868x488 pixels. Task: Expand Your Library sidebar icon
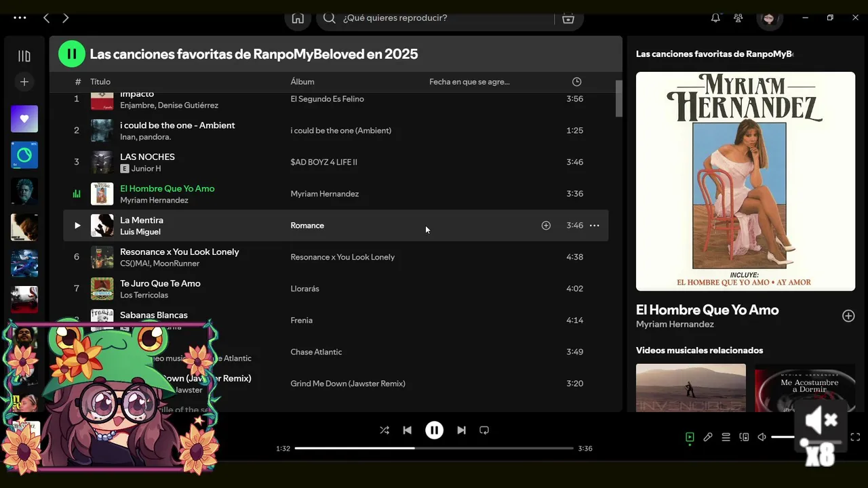pos(24,56)
